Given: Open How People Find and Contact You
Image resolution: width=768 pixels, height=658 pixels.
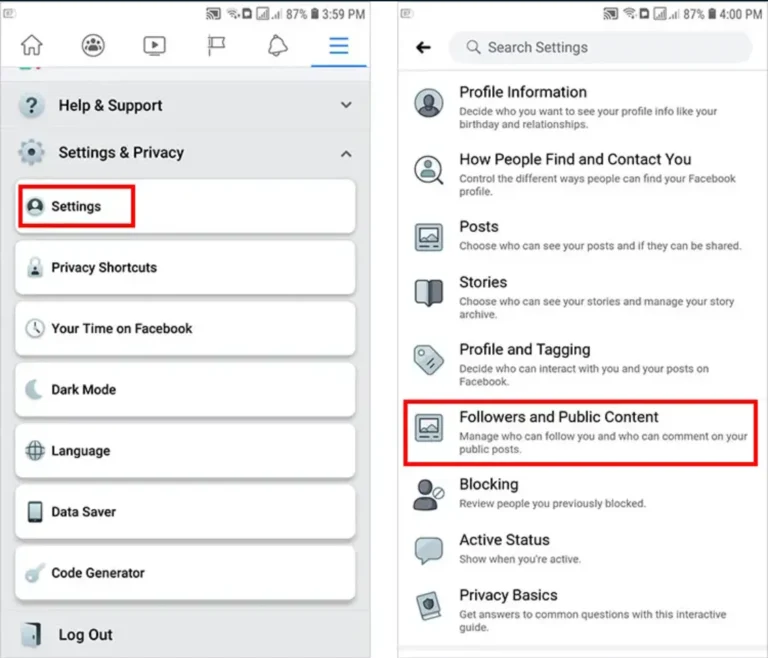Looking at the screenshot, I should 583,174.
